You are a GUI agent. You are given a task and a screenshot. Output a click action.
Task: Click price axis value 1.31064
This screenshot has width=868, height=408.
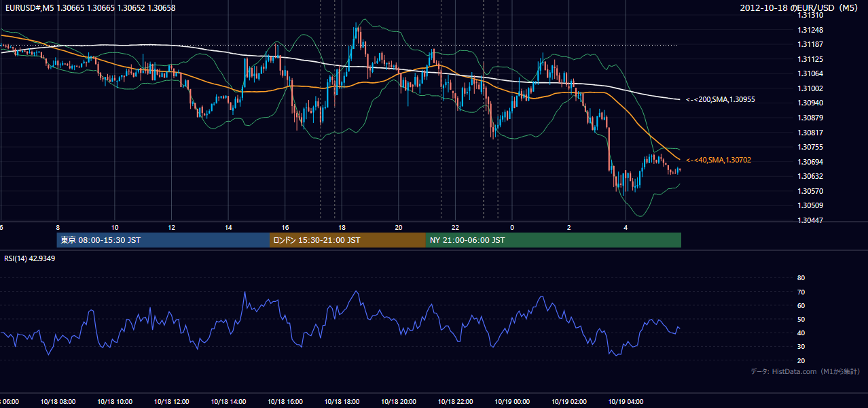coord(810,73)
